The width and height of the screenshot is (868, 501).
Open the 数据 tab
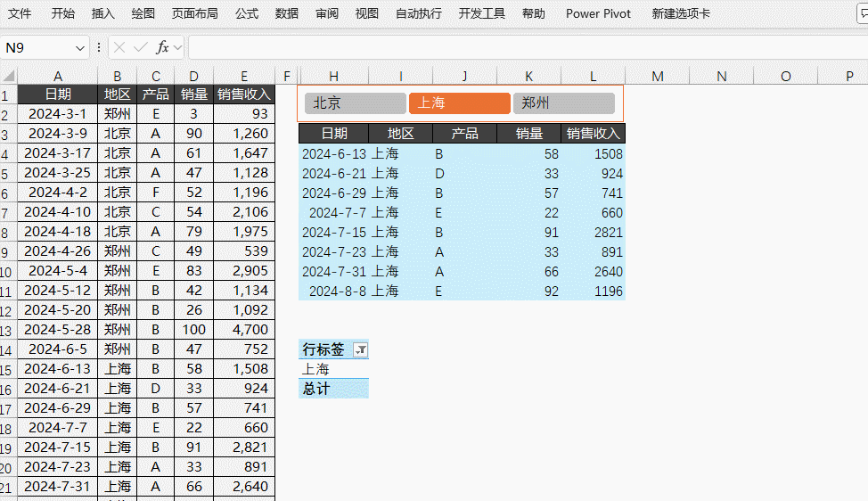point(287,13)
